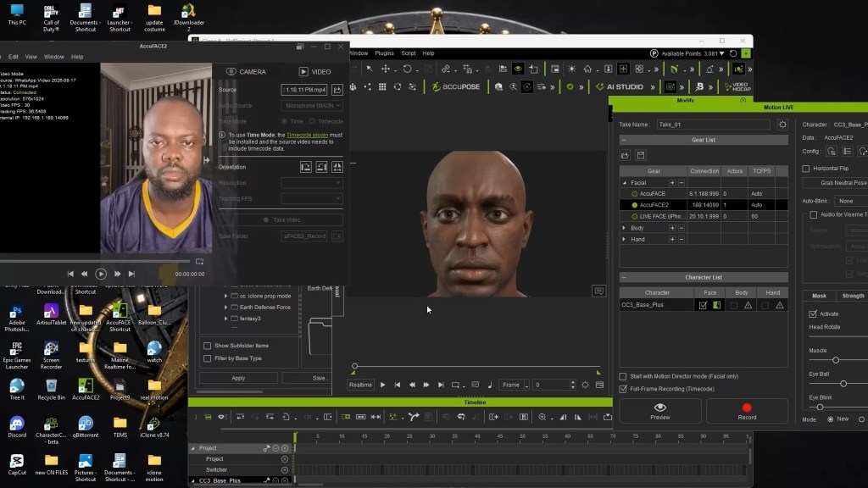Viewport: 868px width, 488px height.
Task: Click the Preview eye button in Motion LIVE
Action: click(659, 411)
